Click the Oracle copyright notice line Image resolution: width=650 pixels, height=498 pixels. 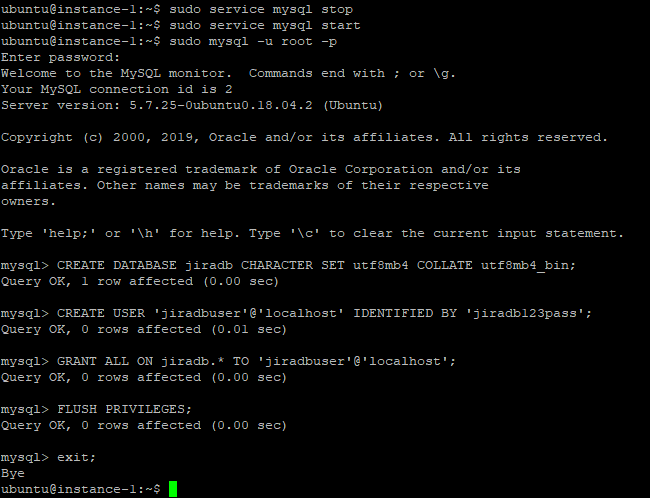(304, 138)
